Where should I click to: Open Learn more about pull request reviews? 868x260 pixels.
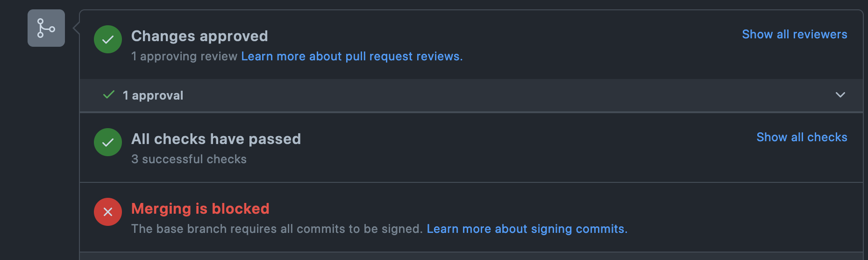(x=352, y=56)
